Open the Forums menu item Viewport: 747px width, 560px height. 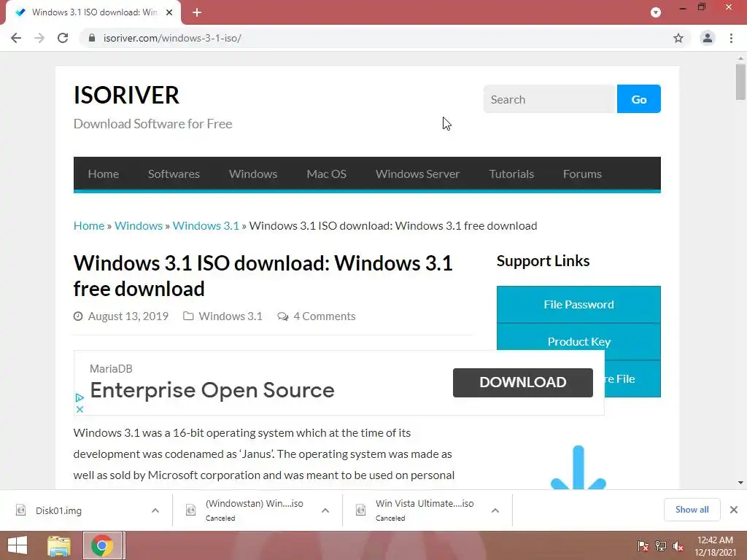point(582,174)
